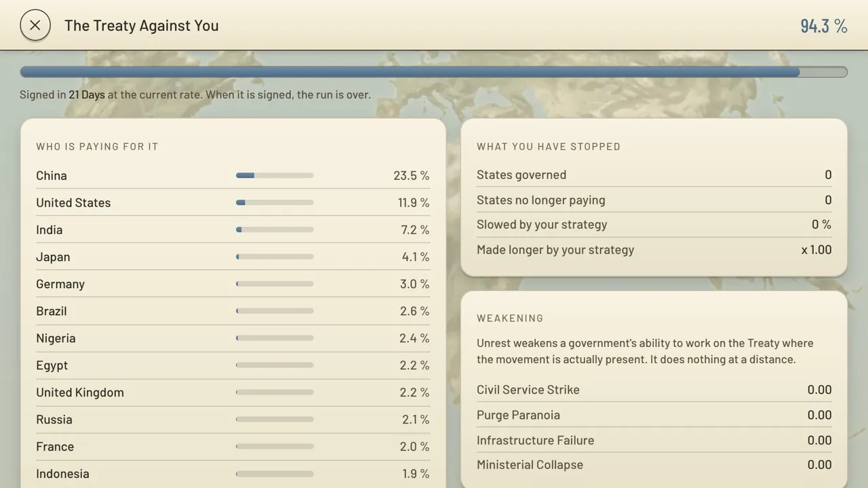The image size is (868, 488).
Task: Click the 23.5 % value for China
Action: pos(411,176)
